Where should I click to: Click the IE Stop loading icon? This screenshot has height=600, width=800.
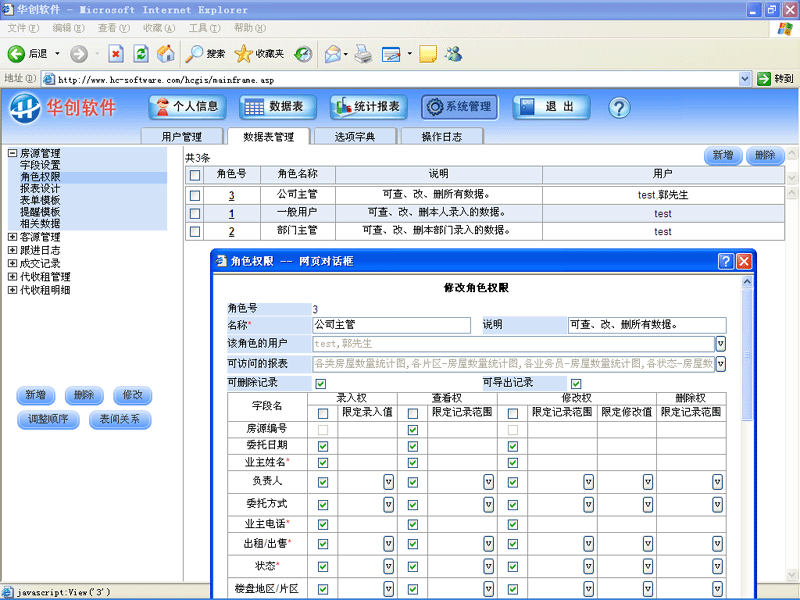(x=116, y=54)
